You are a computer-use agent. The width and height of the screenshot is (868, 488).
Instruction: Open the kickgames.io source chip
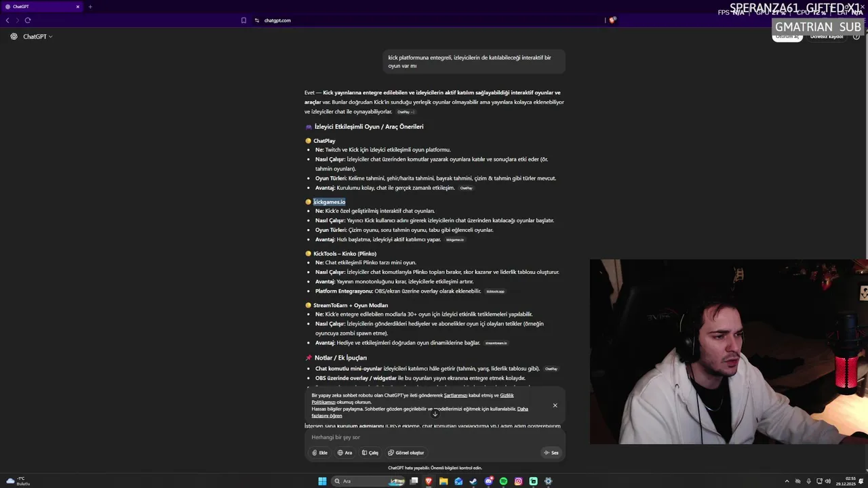tap(455, 239)
